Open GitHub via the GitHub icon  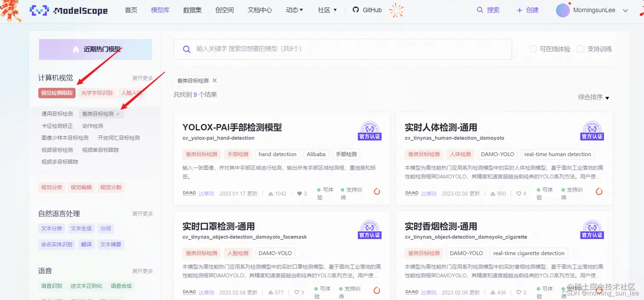pyautogui.click(x=356, y=10)
